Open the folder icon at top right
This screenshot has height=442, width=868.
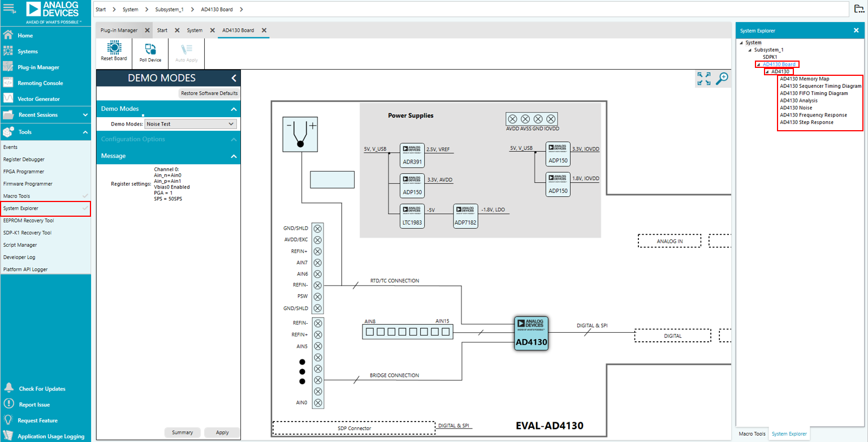click(x=859, y=8)
